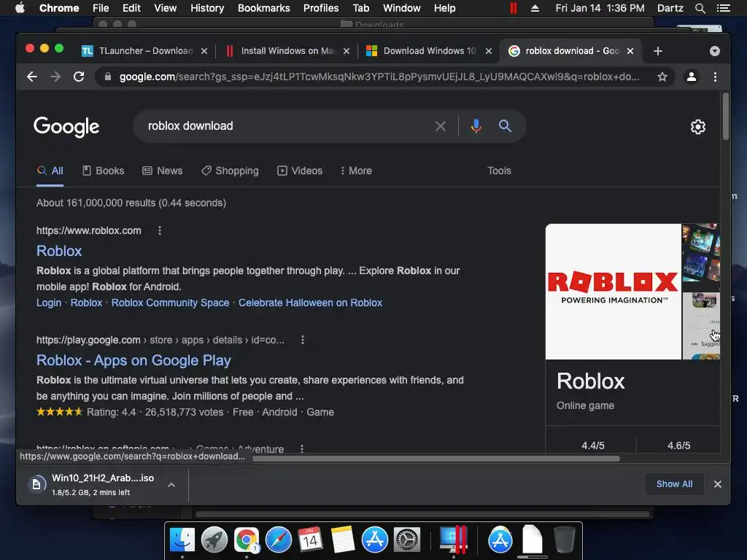Click the magnifying glass search button
747x560 pixels.
tap(505, 126)
